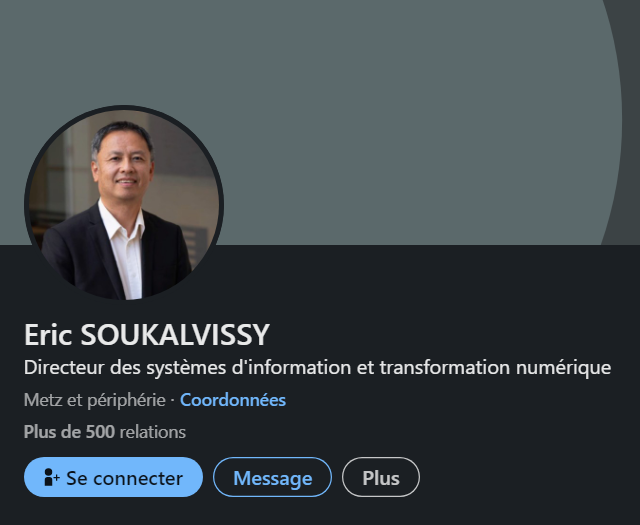Click the Directeur des systèmes d'information headline

[x=317, y=367]
